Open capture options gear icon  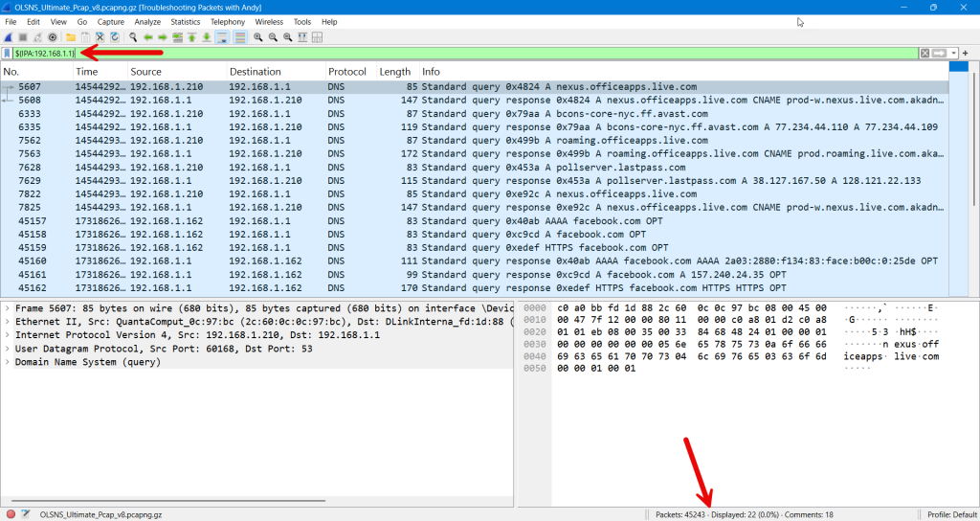(53, 37)
